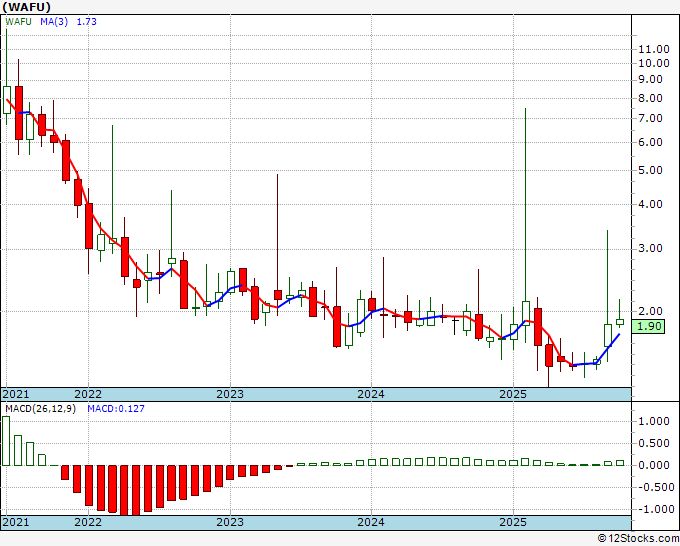The image size is (680, 546).
Task: Select the WAFU ticker legend label
Action: click(x=18, y=22)
